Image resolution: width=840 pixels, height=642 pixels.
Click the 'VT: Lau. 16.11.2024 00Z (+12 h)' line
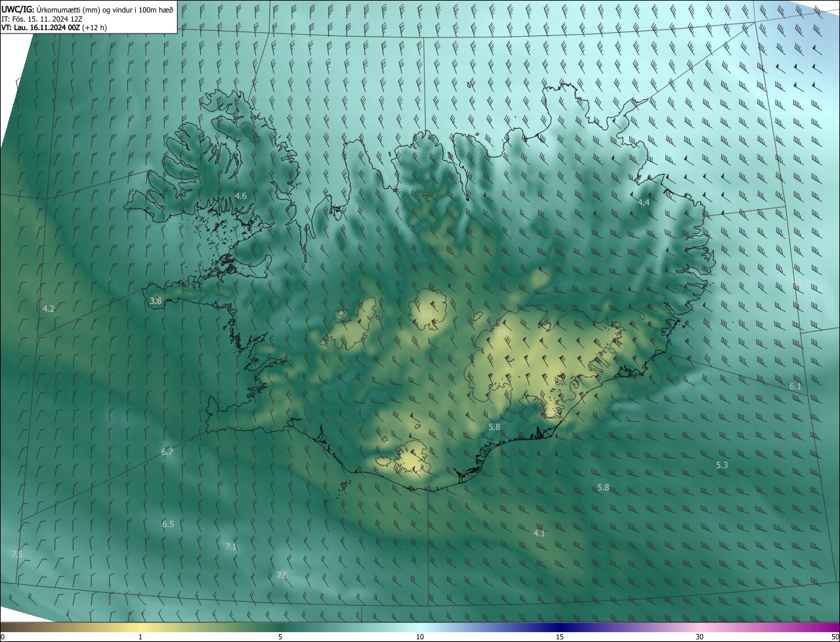pos(54,28)
